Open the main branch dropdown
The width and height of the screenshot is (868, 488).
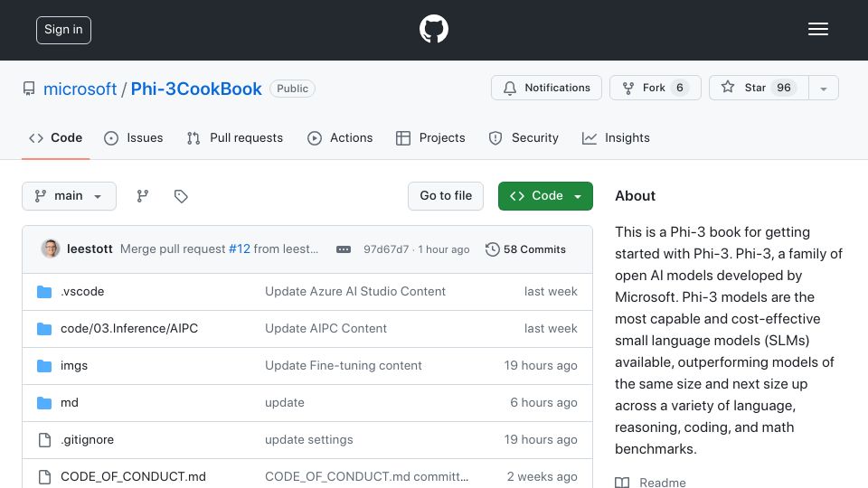70,196
